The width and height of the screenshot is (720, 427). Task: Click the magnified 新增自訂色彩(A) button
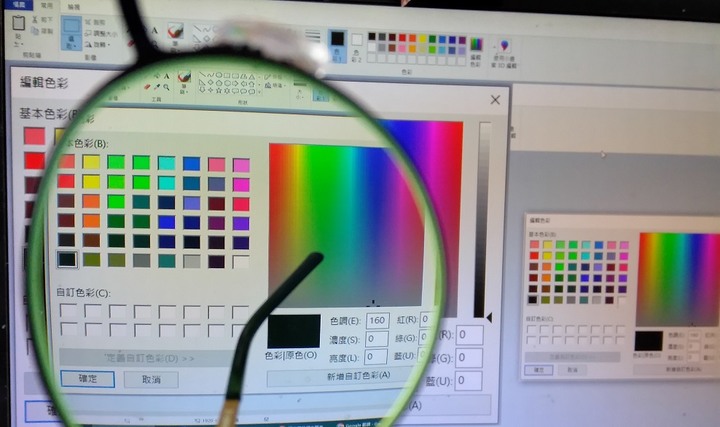(342, 376)
